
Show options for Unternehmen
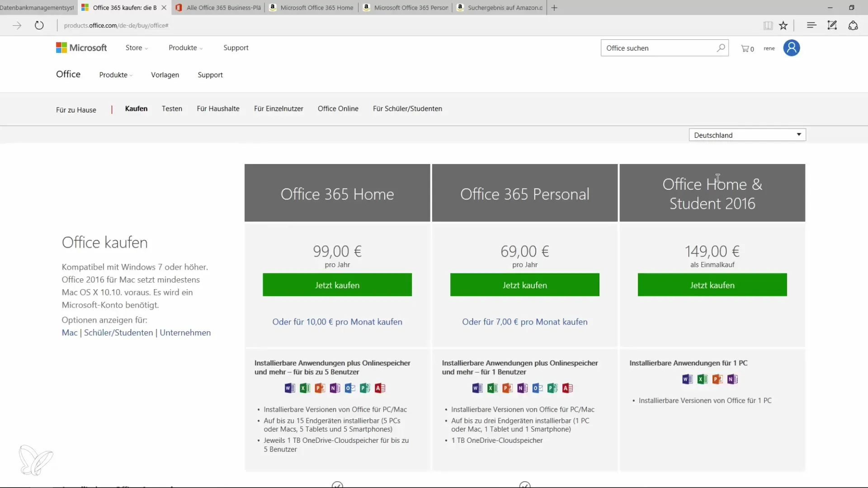(185, 333)
